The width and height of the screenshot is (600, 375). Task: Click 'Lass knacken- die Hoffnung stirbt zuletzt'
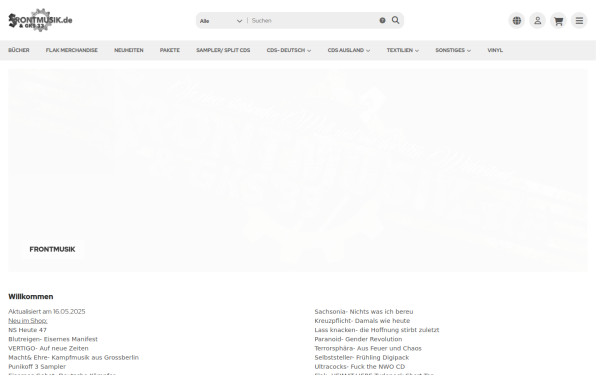(x=377, y=330)
